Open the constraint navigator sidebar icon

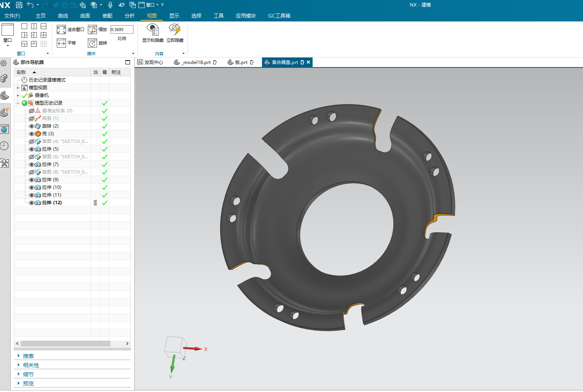tap(4, 112)
